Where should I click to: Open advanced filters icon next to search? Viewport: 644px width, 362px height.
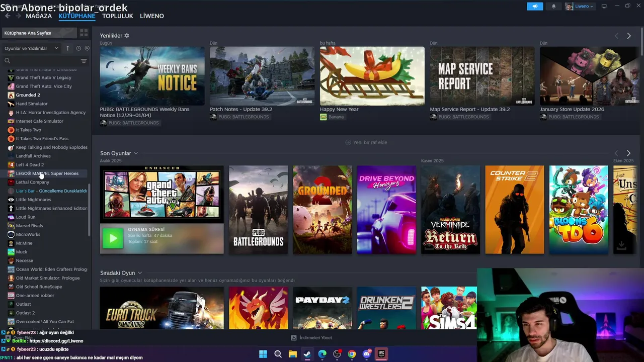[84, 61]
